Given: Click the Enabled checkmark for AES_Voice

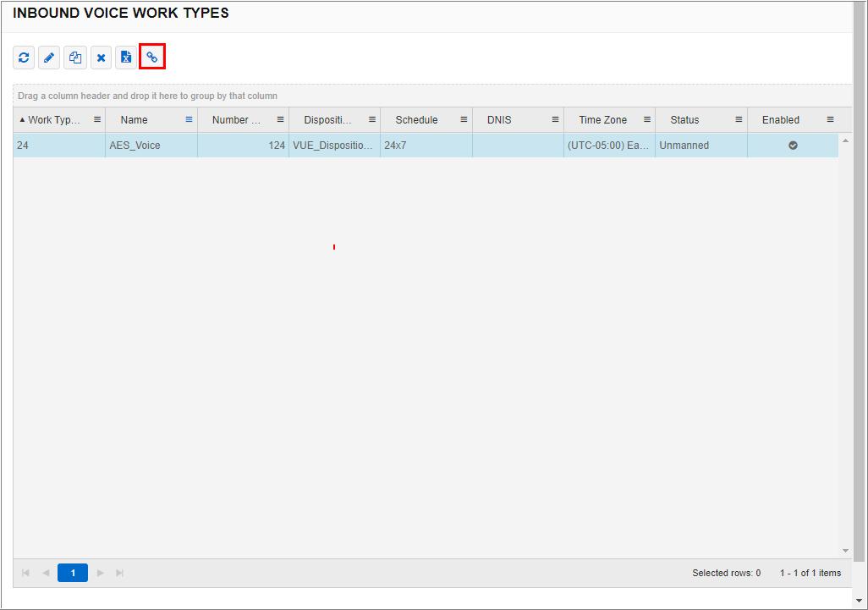Looking at the screenshot, I should click(792, 145).
